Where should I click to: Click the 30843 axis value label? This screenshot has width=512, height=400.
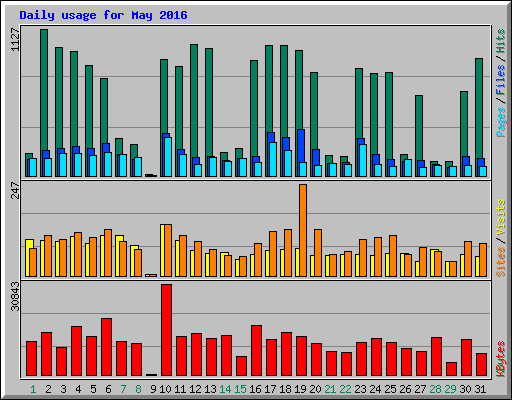pos(15,296)
